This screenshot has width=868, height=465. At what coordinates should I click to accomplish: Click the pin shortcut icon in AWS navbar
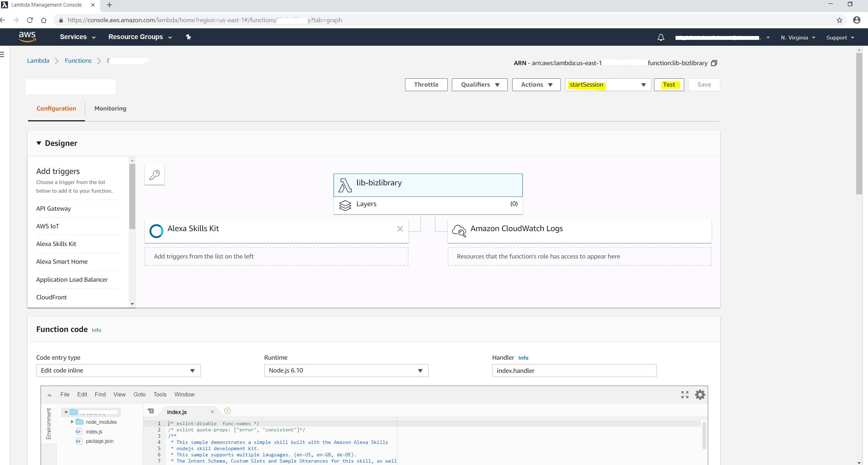pyautogui.click(x=188, y=37)
